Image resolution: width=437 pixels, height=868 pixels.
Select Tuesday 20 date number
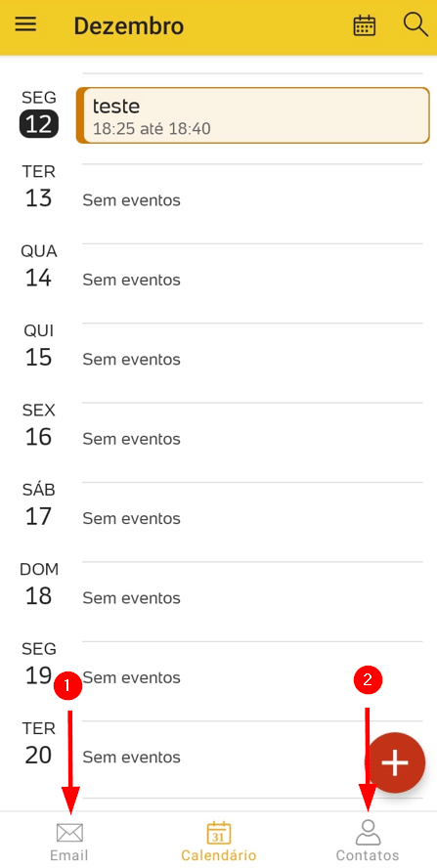click(x=39, y=755)
